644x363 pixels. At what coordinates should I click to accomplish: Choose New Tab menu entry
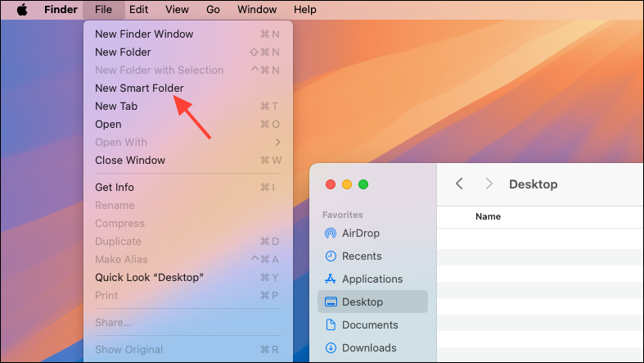point(187,106)
